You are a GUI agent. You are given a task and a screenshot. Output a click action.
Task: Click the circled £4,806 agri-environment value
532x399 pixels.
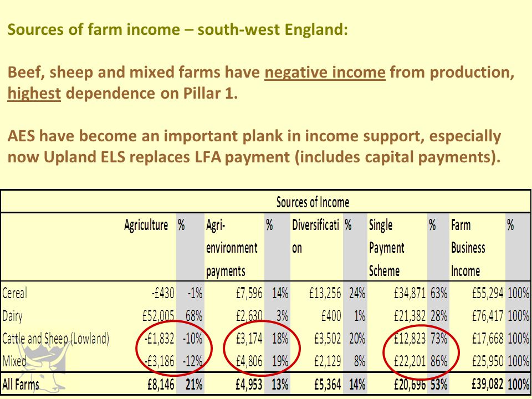click(x=249, y=361)
